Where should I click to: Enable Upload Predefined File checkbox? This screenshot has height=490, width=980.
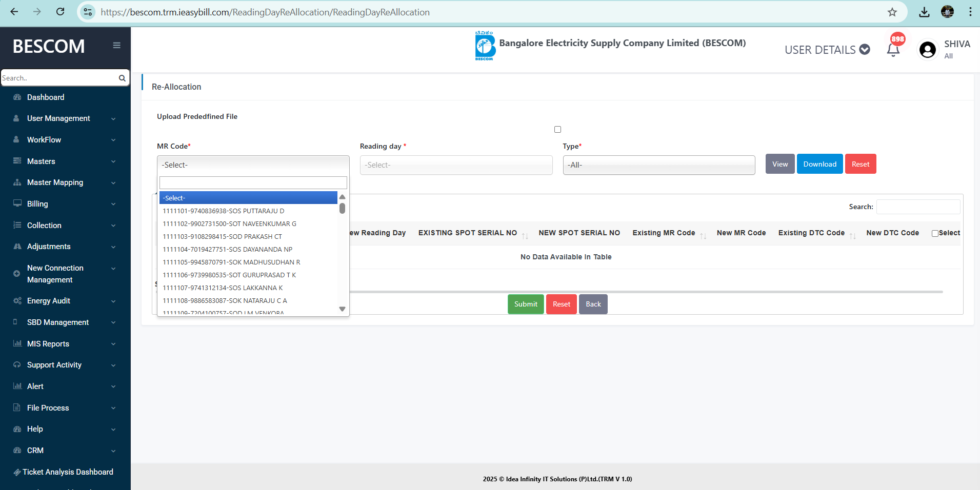tap(557, 129)
